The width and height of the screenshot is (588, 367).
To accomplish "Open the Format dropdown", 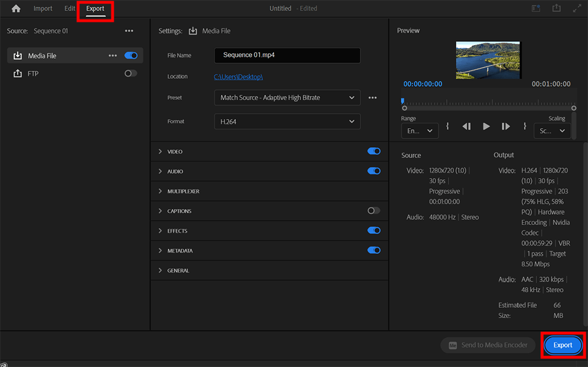I will click(x=287, y=121).
